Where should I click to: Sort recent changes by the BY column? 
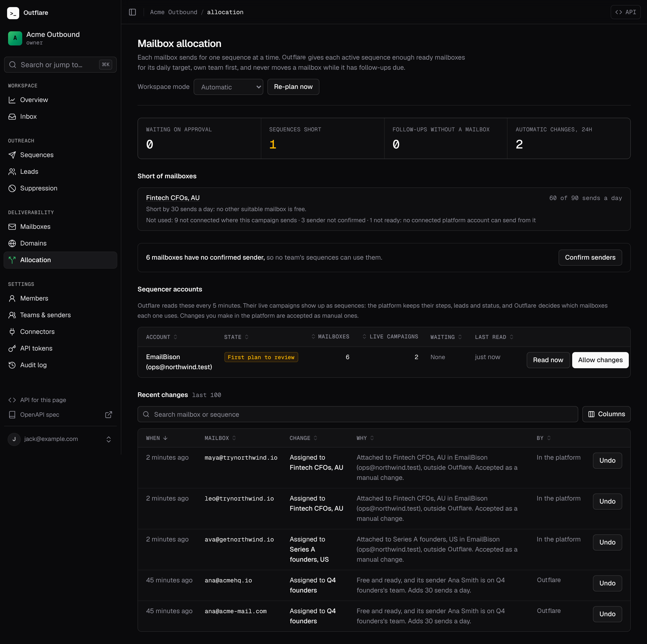(544, 438)
